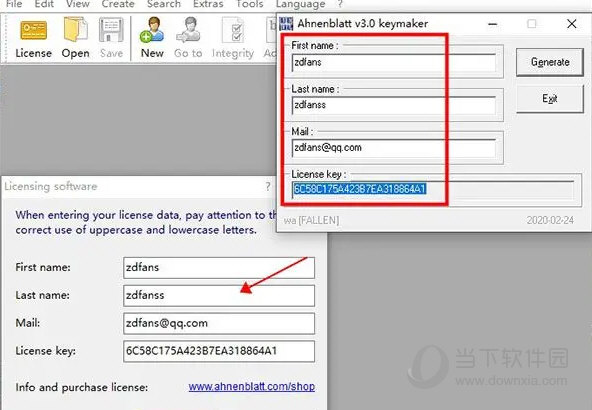Open the File menu
The image size is (592, 410).
14,4
